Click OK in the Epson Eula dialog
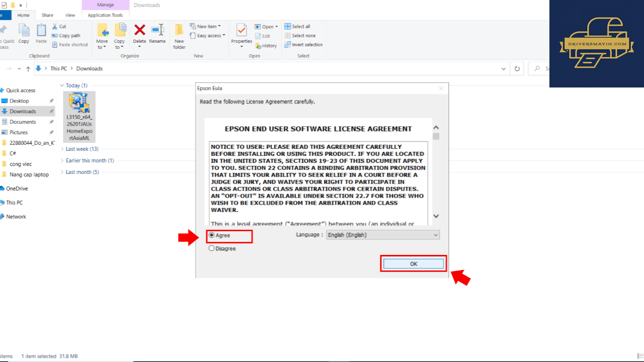644x362 pixels. click(x=414, y=264)
